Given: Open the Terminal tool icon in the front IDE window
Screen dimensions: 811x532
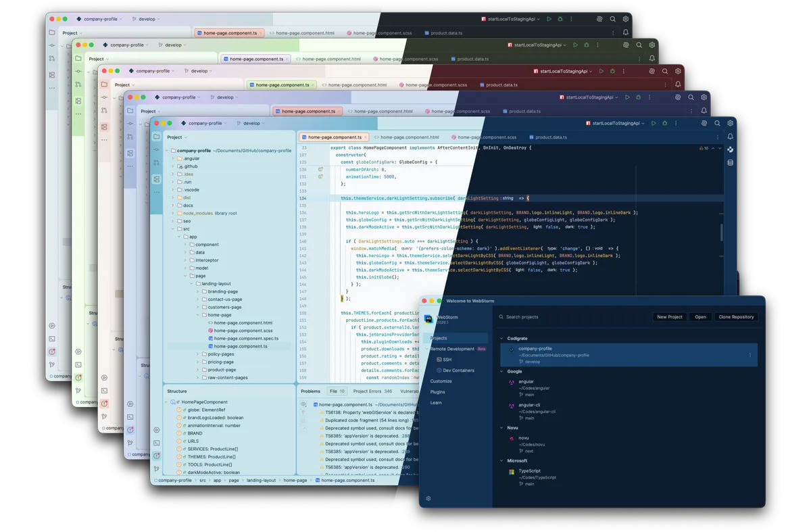Looking at the screenshot, I should (157, 443).
